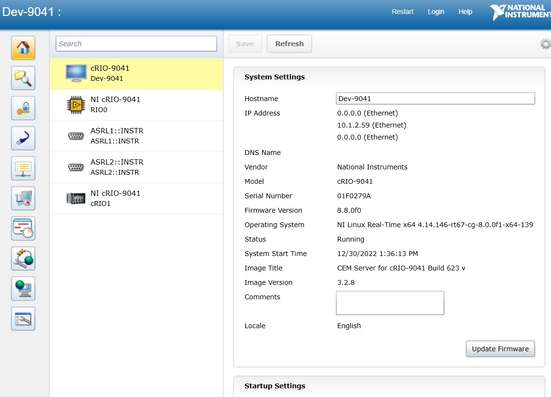Click the serial number 01F0279A
Image resolution: width=551 pixels, height=397 pixels.
354,196
